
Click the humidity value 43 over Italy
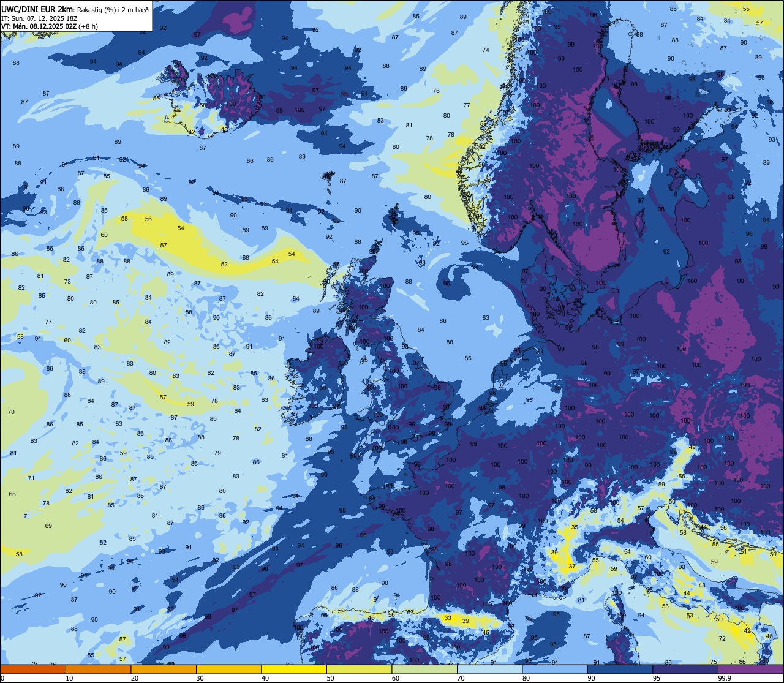pos(702,586)
